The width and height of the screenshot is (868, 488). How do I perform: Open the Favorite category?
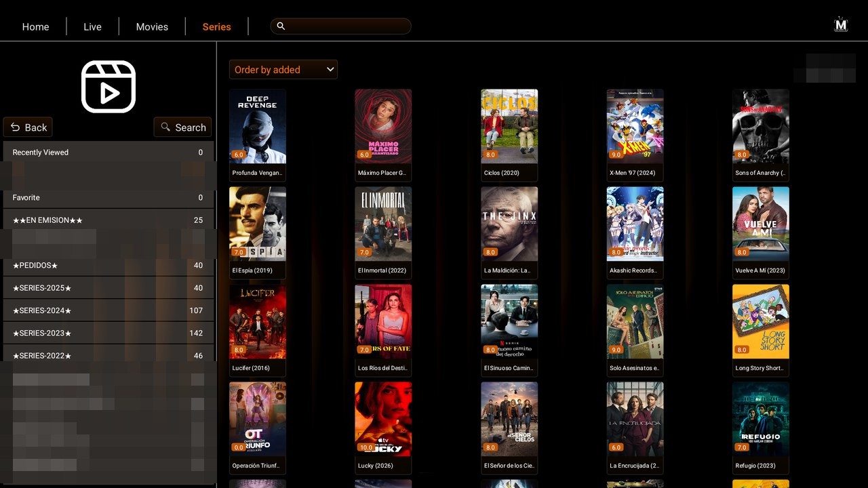108,197
